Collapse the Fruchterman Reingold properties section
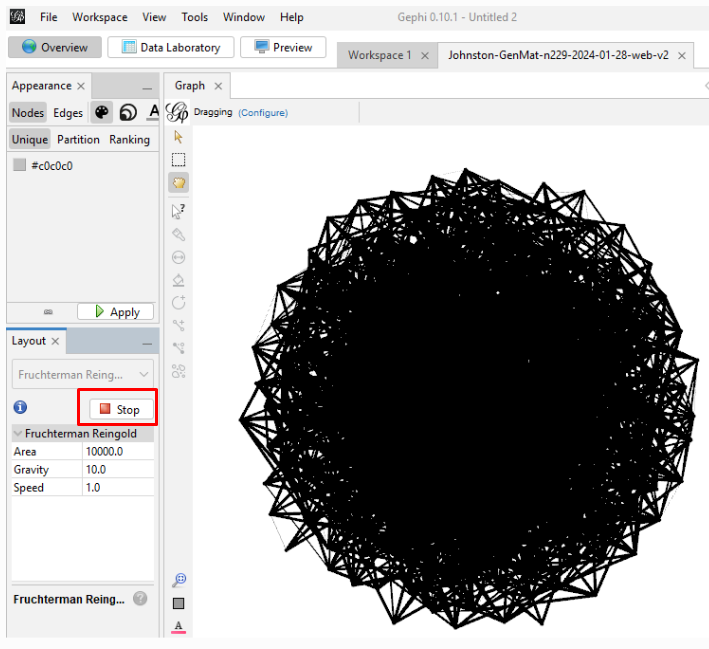The width and height of the screenshot is (709, 649). (18, 433)
